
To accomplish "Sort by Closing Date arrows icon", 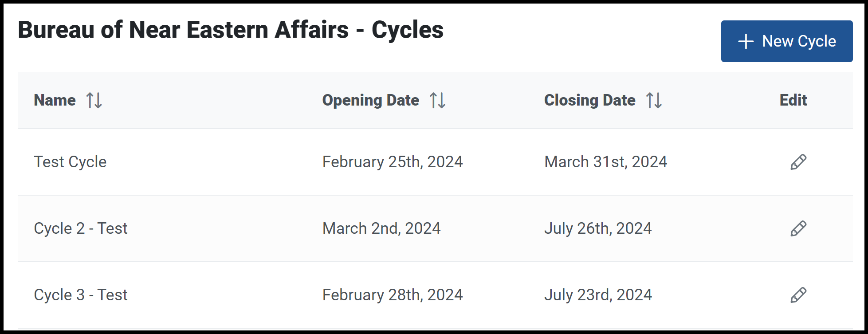I will (654, 100).
